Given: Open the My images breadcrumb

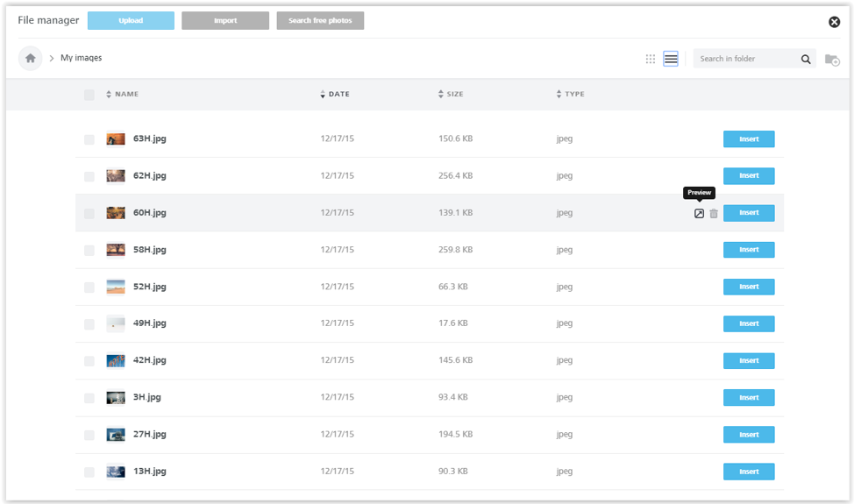Looking at the screenshot, I should click(82, 59).
